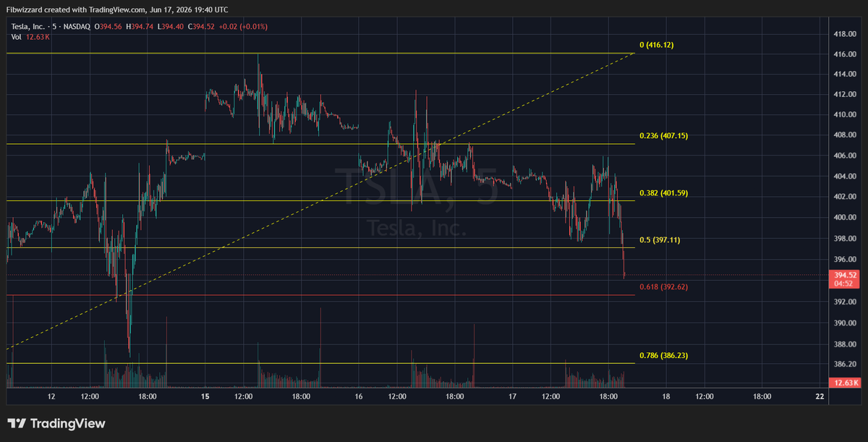Click the price axis label 390.00
The height and width of the screenshot is (442, 868).
click(x=846, y=324)
